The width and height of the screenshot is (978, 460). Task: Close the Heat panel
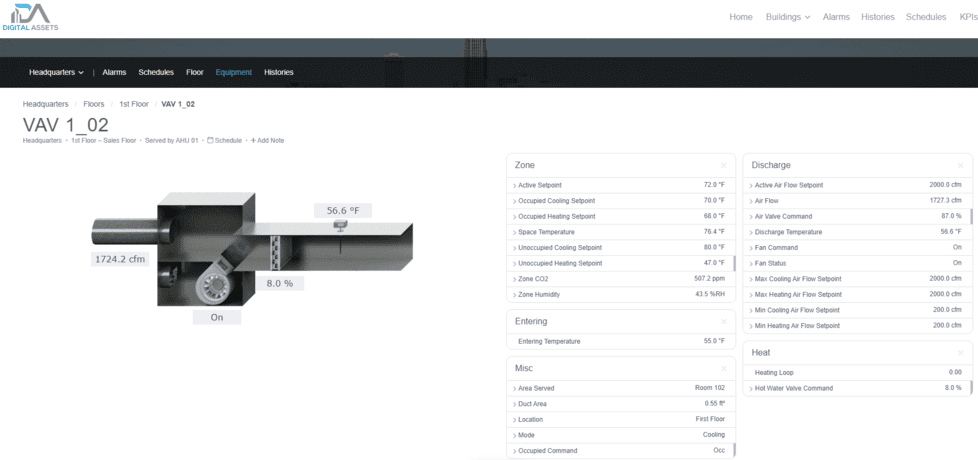point(960,353)
